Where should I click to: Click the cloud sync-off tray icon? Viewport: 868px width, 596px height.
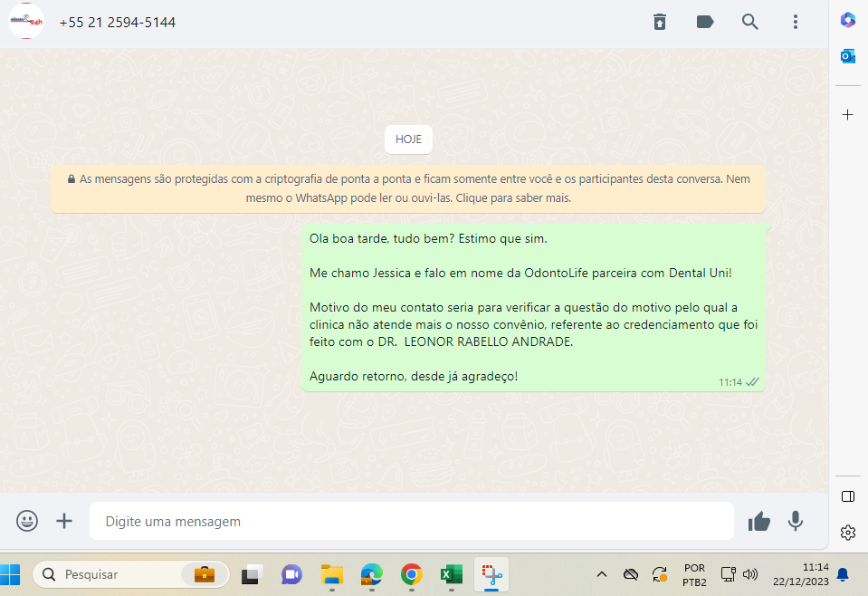[631, 574]
